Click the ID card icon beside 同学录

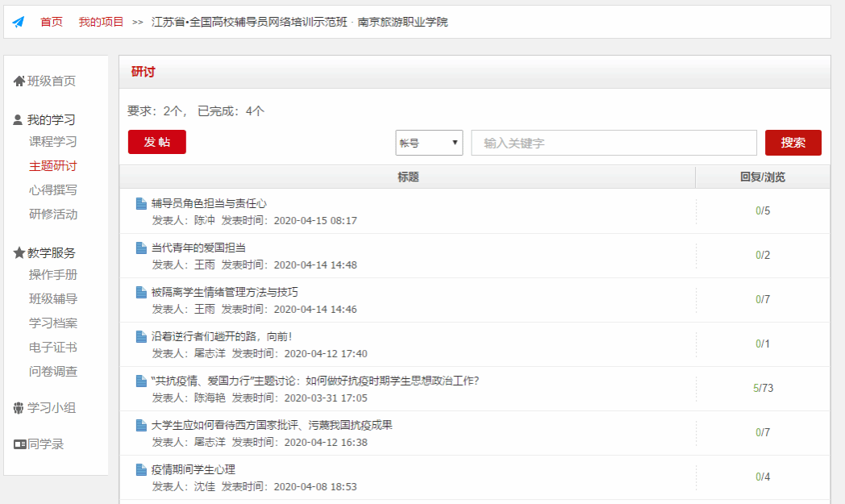[x=19, y=444]
